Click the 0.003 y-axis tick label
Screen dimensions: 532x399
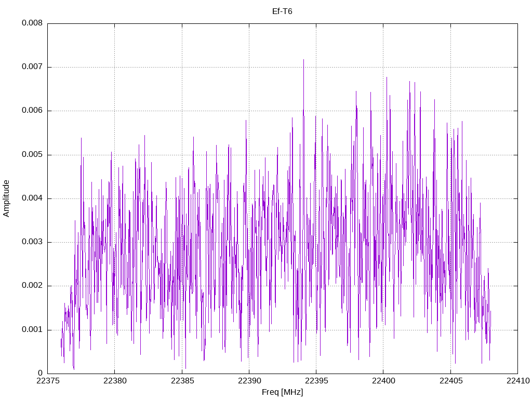point(32,242)
